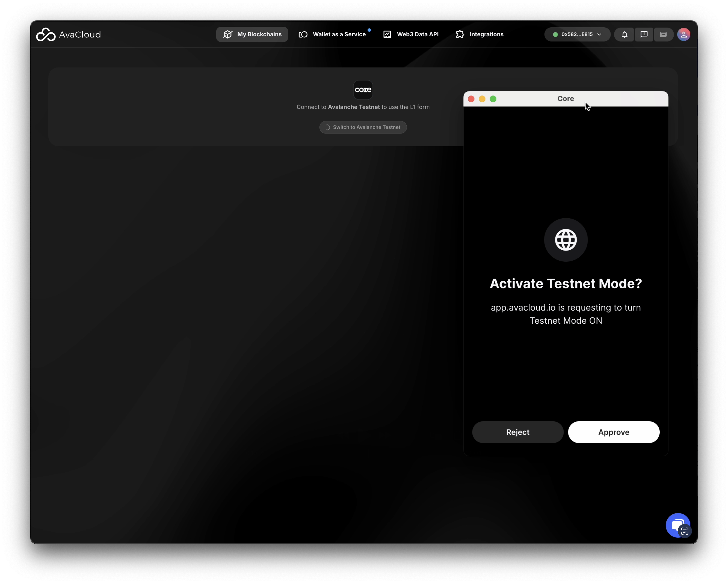728x584 pixels.
Task: Minimize the Core popup window
Action: pyautogui.click(x=482, y=99)
